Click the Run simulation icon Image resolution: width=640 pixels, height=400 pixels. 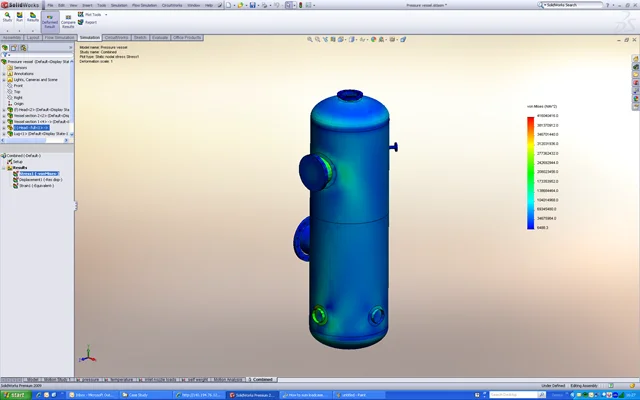(20, 16)
